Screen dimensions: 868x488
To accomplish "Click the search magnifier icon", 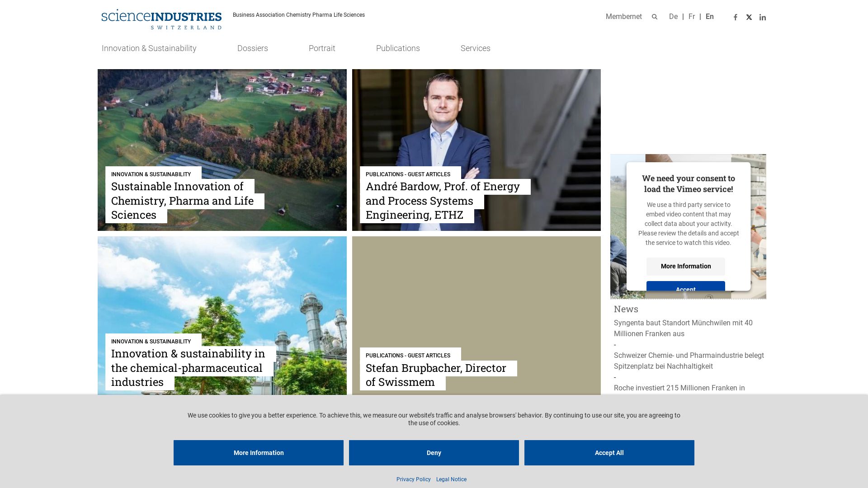I will (x=654, y=17).
